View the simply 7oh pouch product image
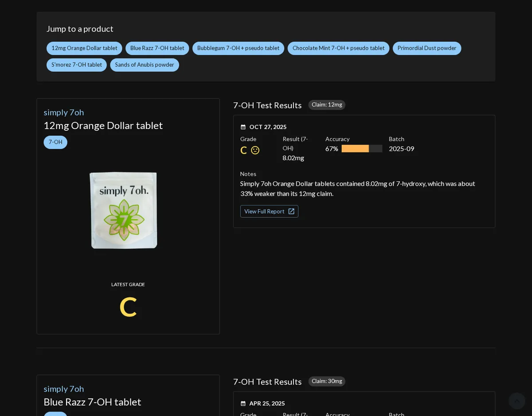The image size is (532, 416). point(124,210)
